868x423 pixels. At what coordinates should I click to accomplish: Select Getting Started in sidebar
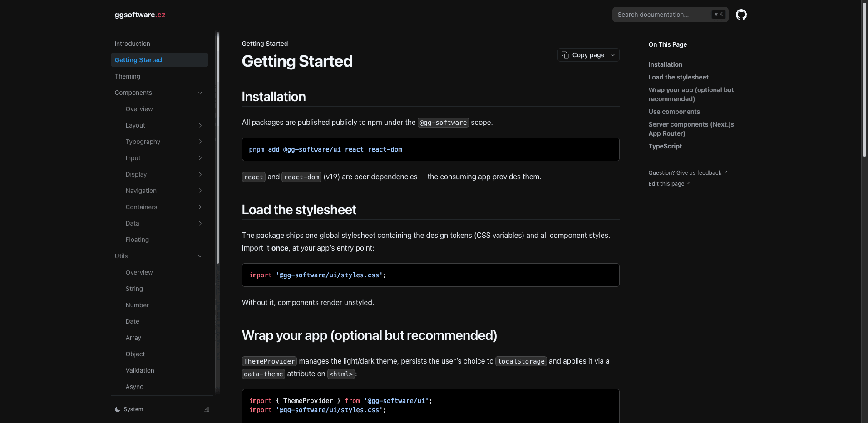(x=159, y=60)
